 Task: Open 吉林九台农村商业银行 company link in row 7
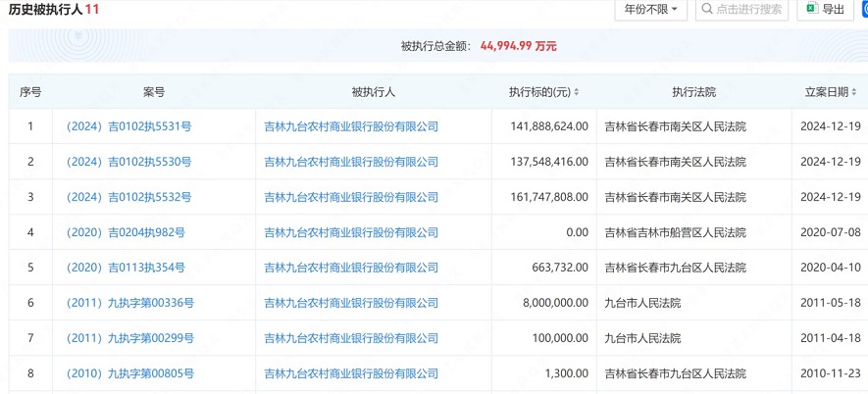pos(351,338)
